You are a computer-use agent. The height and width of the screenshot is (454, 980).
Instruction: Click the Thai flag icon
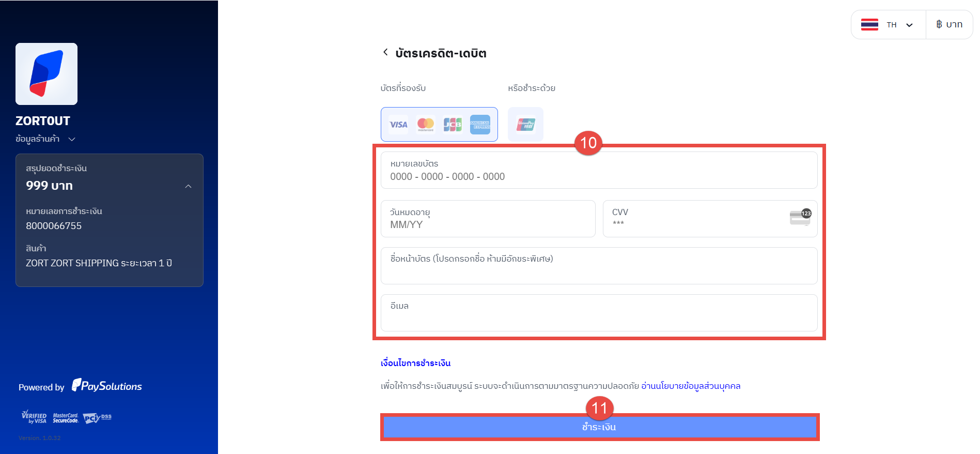click(869, 25)
